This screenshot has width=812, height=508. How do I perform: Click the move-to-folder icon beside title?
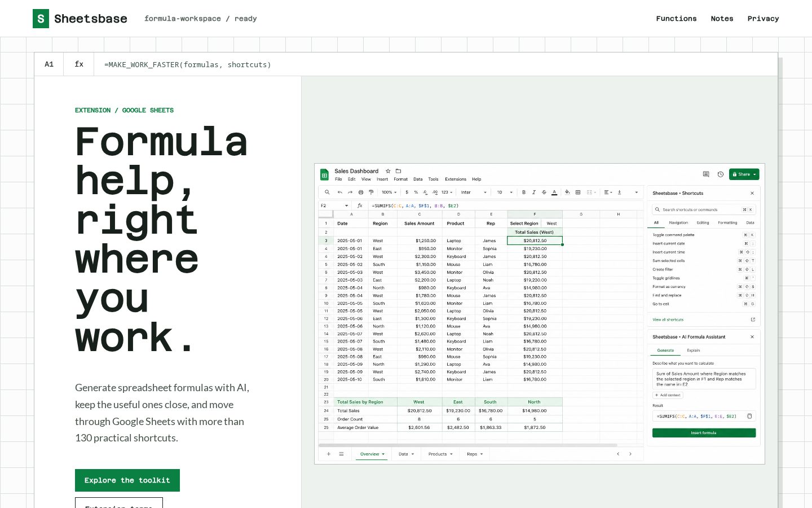click(398, 171)
